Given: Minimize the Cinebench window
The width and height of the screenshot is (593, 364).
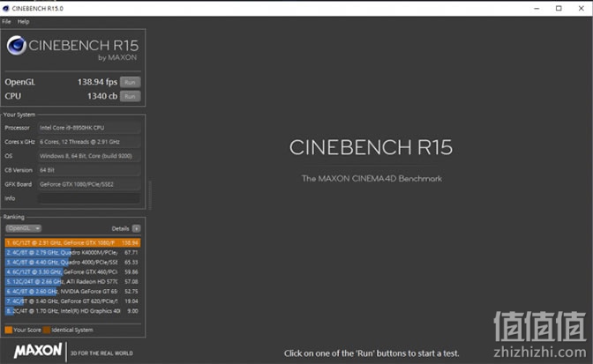Looking at the screenshot, I should pyautogui.click(x=537, y=8).
